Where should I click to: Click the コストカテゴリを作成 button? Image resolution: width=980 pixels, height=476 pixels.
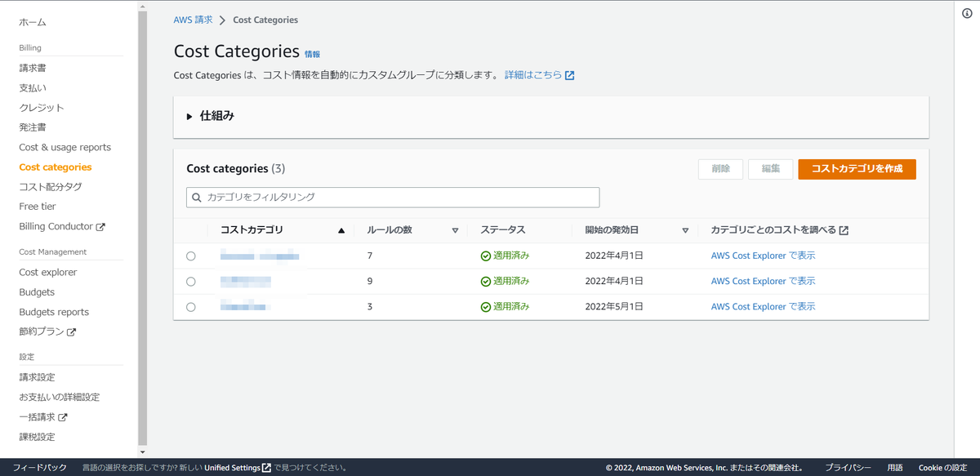pos(857,169)
